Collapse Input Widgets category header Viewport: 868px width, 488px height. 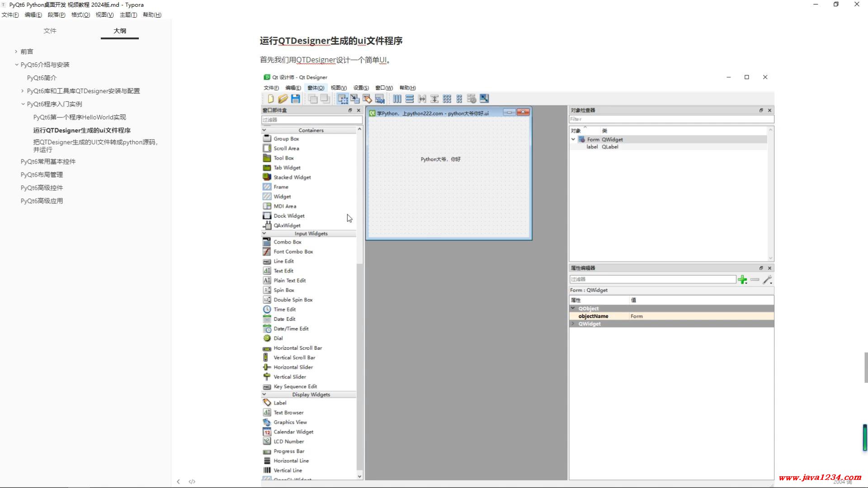click(264, 234)
